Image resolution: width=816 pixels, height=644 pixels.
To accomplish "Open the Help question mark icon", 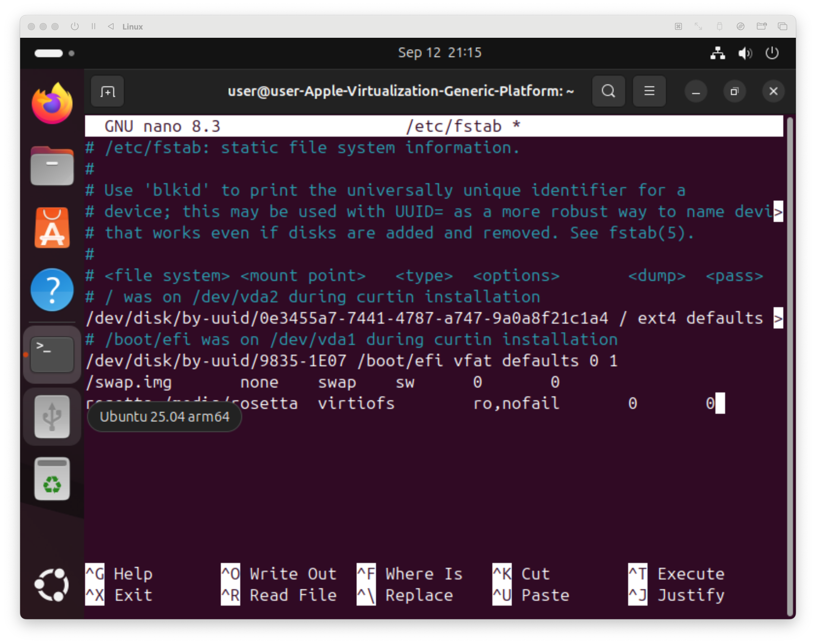I will (x=52, y=290).
